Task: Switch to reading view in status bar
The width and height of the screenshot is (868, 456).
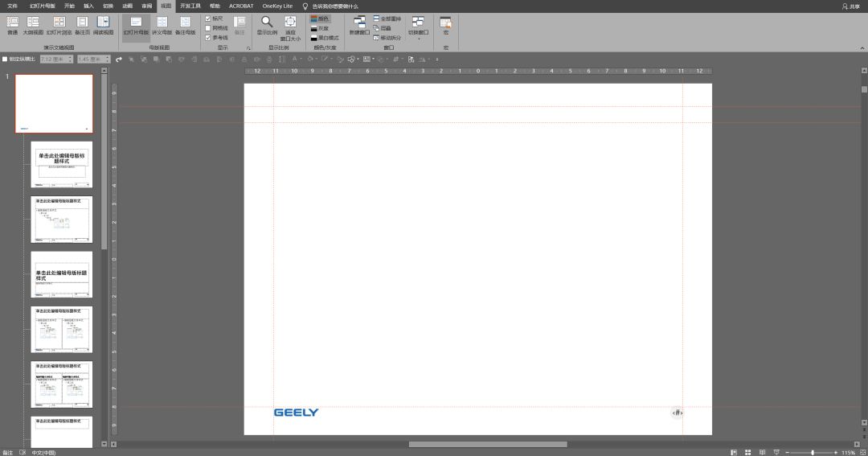Action: click(760, 452)
